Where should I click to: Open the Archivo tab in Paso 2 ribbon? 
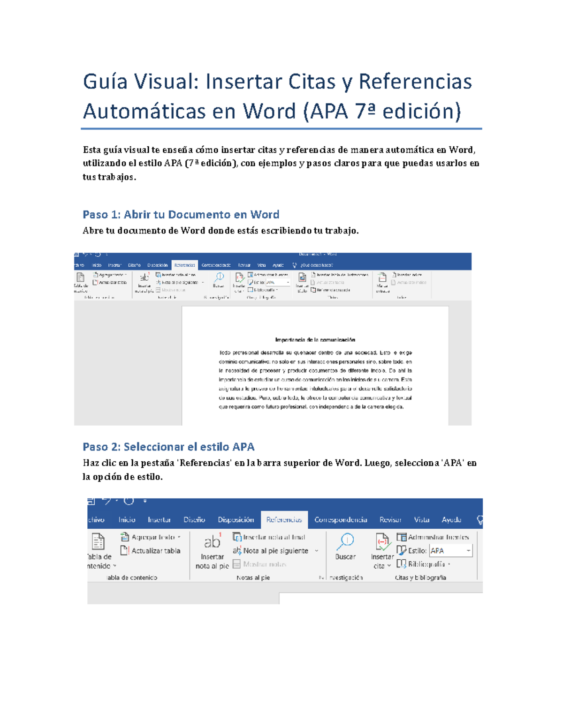(96, 519)
